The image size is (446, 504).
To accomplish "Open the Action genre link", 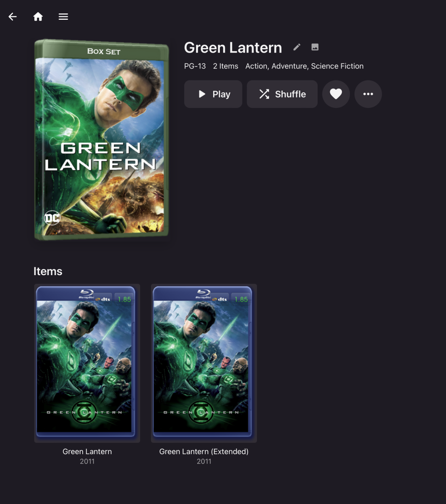I will click(256, 66).
